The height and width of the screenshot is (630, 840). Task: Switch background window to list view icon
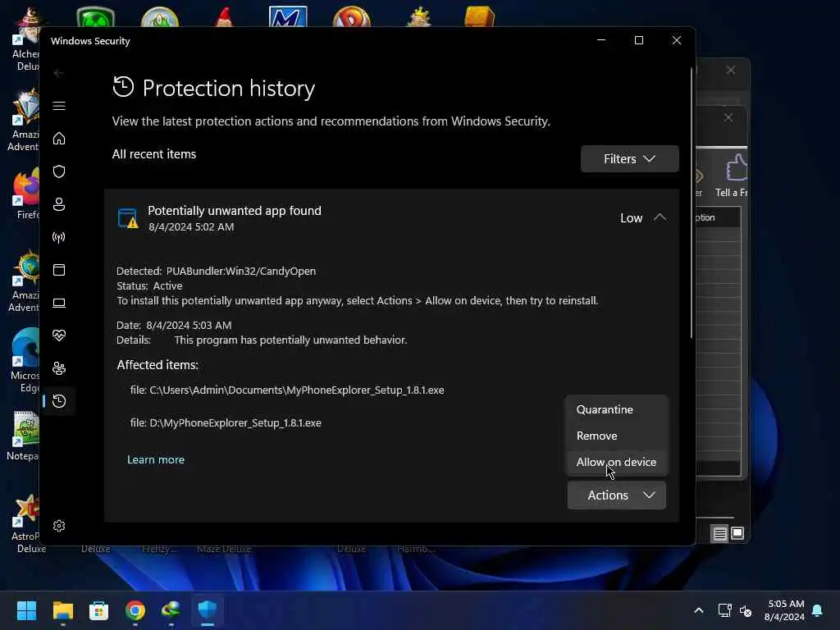pyautogui.click(x=719, y=533)
